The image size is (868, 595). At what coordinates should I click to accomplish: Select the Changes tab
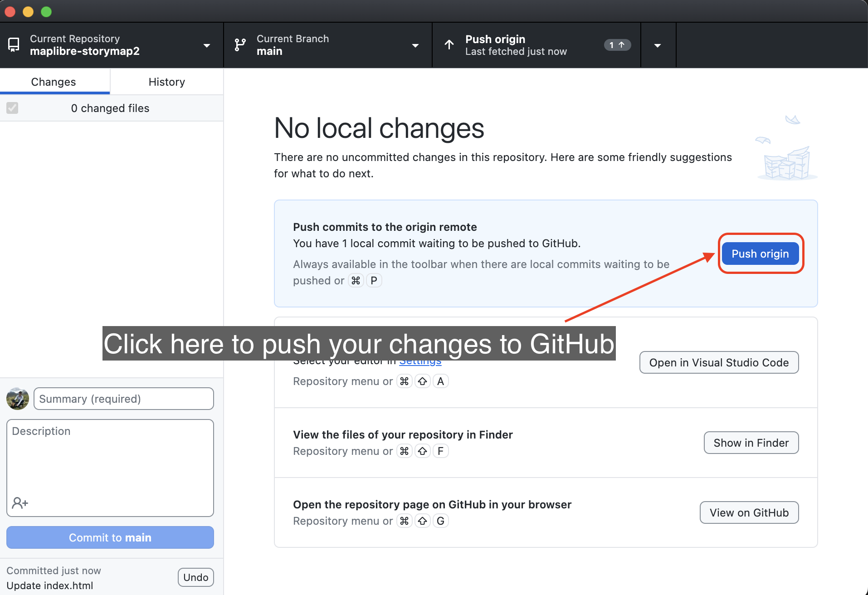point(53,82)
